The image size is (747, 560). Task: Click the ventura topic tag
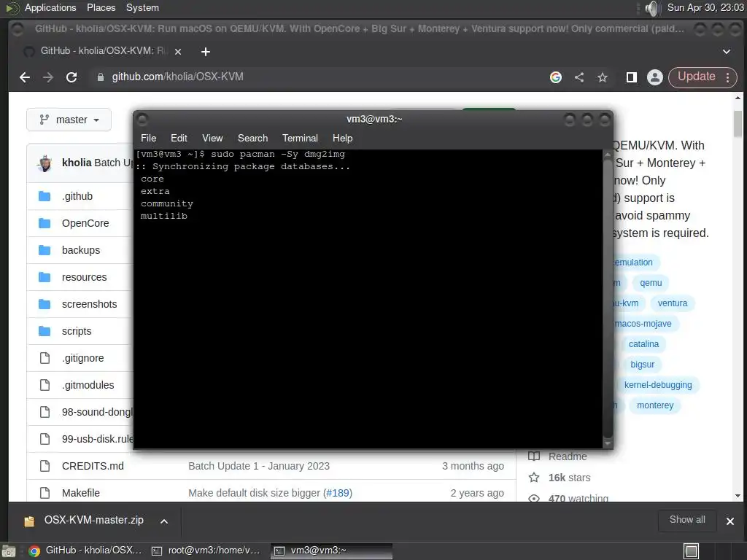672,303
